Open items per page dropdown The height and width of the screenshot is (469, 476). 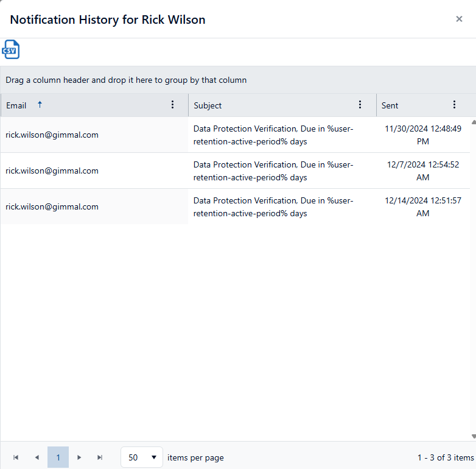pyautogui.click(x=142, y=457)
